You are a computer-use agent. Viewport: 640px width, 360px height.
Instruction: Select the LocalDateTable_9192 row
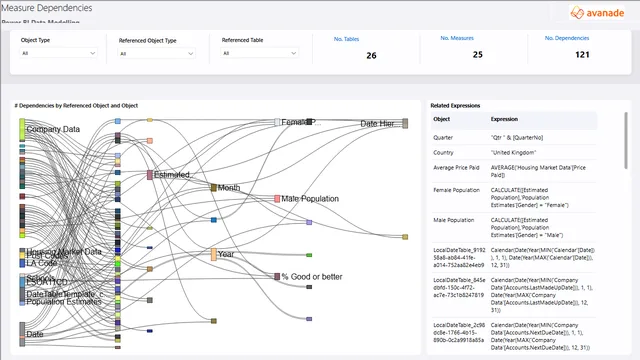pyautogui.click(x=514, y=258)
